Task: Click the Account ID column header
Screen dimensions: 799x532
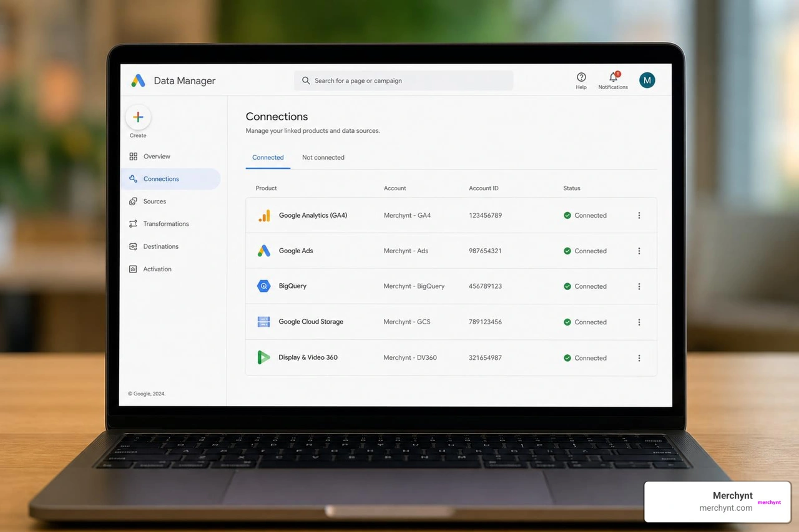Action: [x=484, y=188]
